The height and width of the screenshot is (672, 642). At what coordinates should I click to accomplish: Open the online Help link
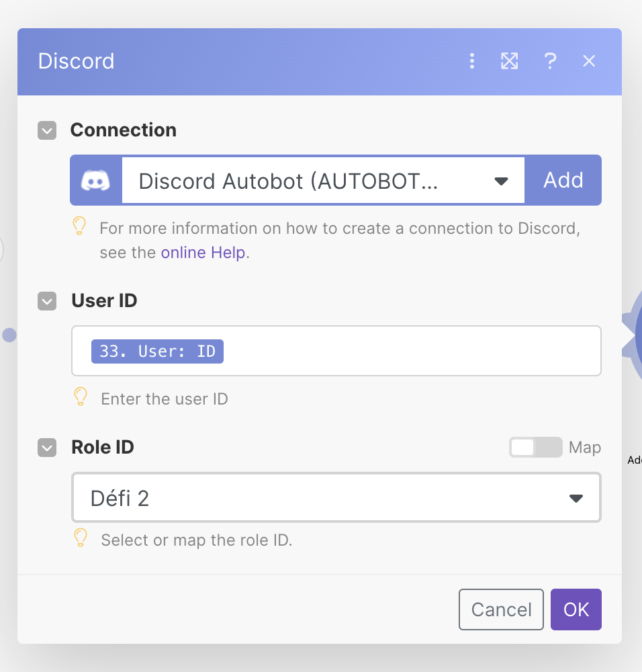click(203, 252)
